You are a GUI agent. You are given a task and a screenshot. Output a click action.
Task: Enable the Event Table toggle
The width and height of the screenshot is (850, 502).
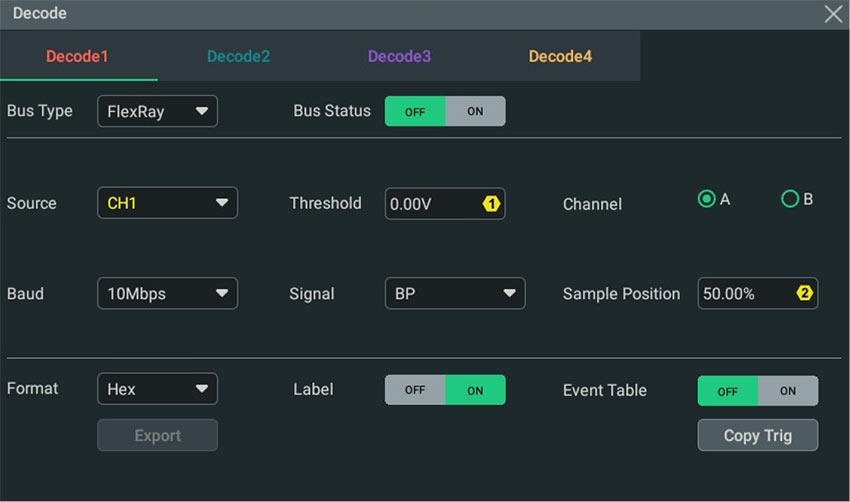[788, 391]
